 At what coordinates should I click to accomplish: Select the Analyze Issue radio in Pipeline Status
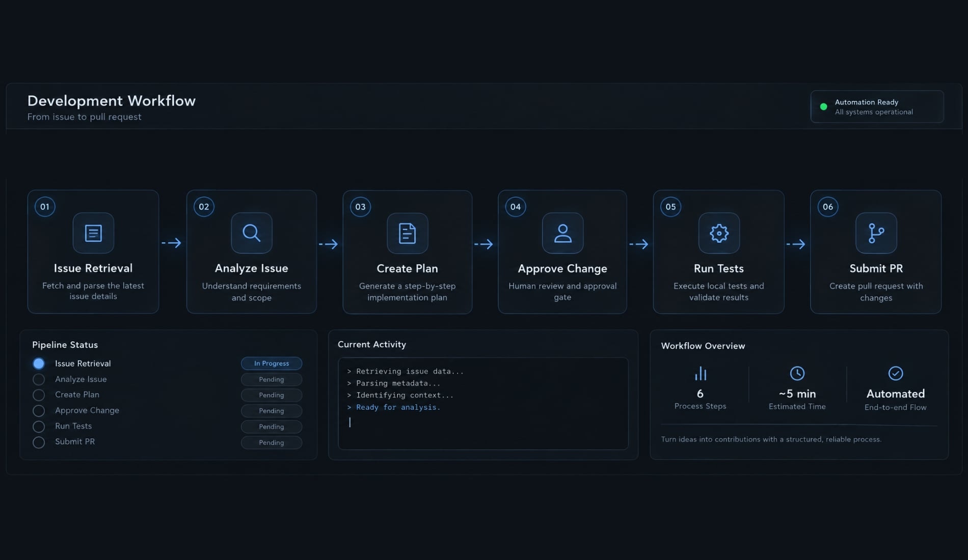click(39, 379)
